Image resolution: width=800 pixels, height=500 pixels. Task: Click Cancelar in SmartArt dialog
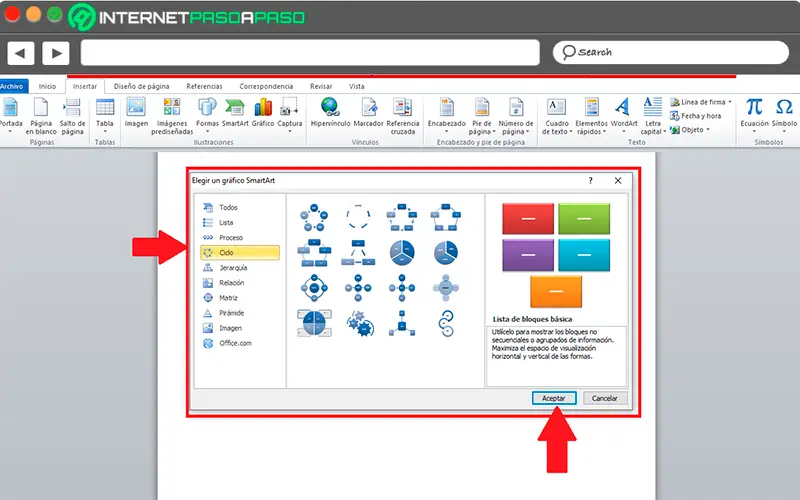click(x=605, y=398)
